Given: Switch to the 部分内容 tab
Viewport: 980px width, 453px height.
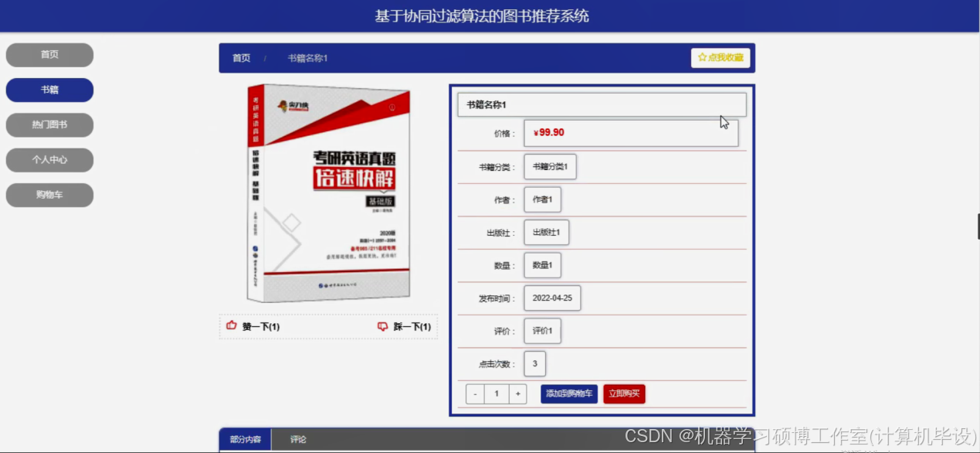Looking at the screenshot, I should click(246, 439).
